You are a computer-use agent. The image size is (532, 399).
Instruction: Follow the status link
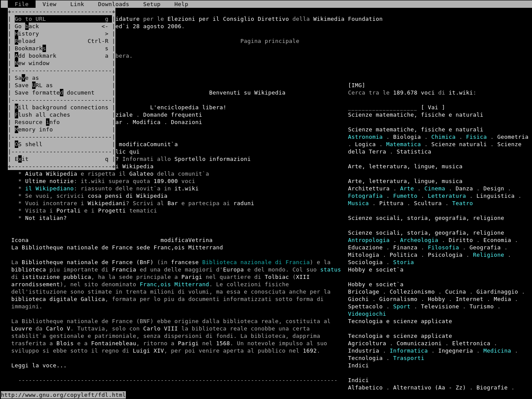point(331,270)
